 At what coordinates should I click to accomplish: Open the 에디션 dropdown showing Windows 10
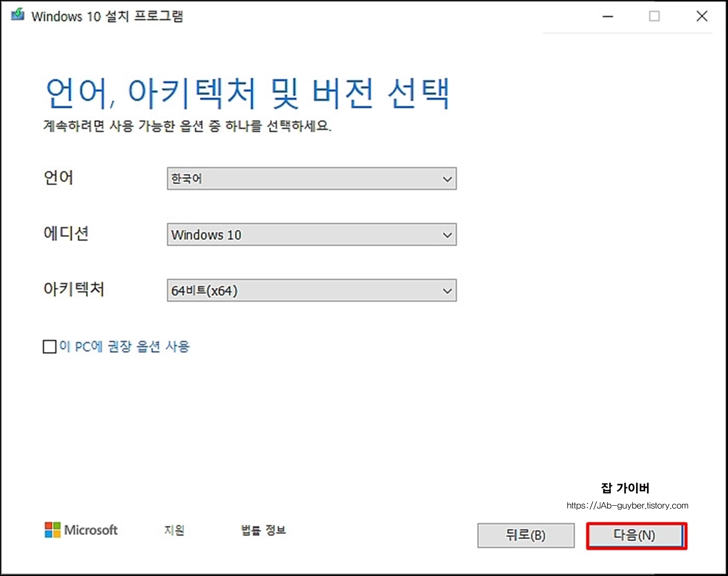pyautogui.click(x=311, y=234)
